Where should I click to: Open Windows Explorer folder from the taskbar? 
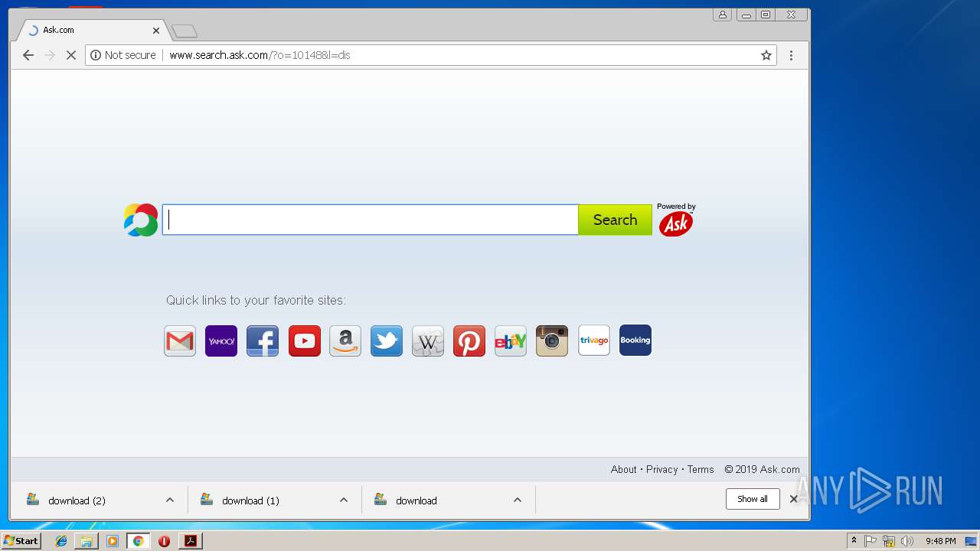pos(87,541)
